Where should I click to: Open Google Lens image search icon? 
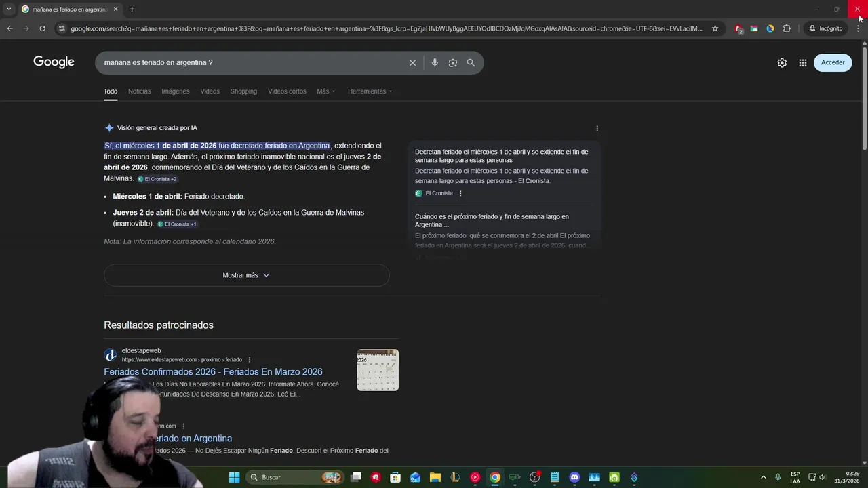point(453,62)
